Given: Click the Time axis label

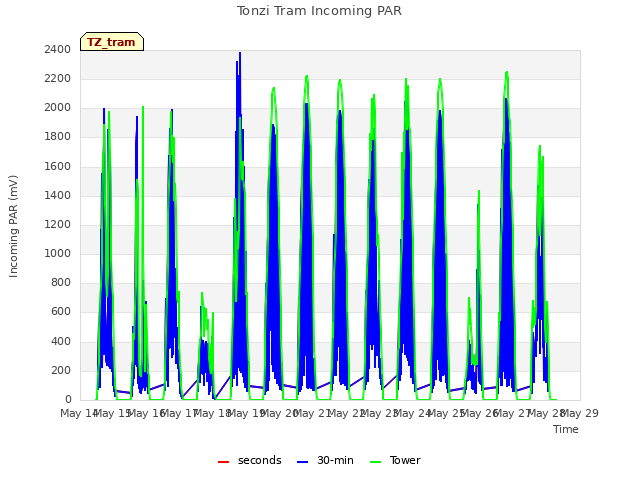Looking at the screenshot, I should tap(566, 429).
